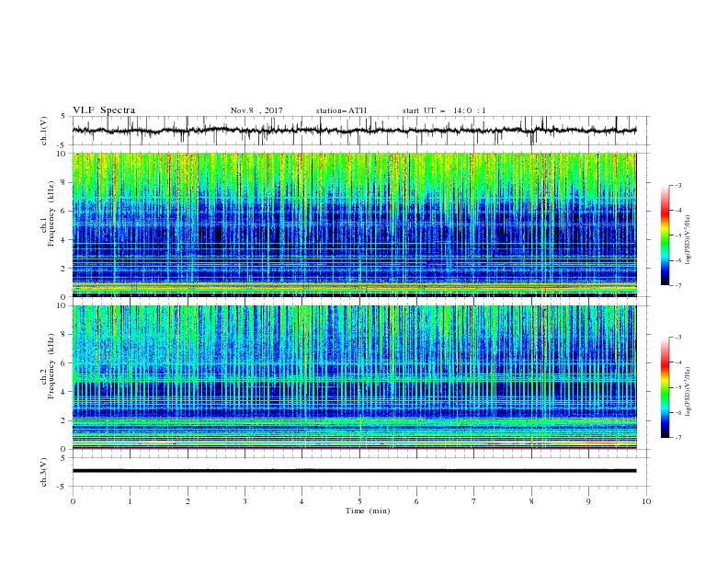
Task: Click the upper colorbar log(PSD) unit label
Action: pyautogui.click(x=688, y=240)
